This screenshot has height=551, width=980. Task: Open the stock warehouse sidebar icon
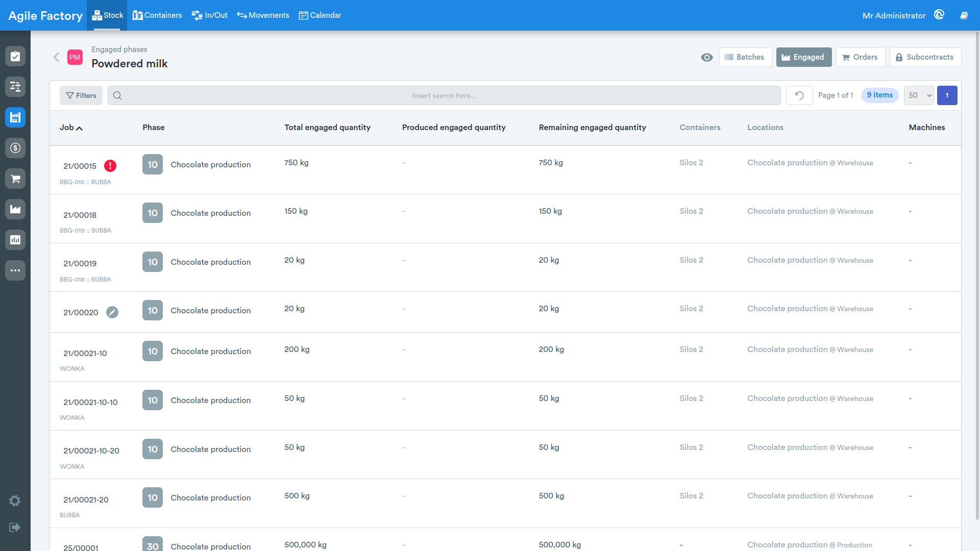click(x=15, y=117)
